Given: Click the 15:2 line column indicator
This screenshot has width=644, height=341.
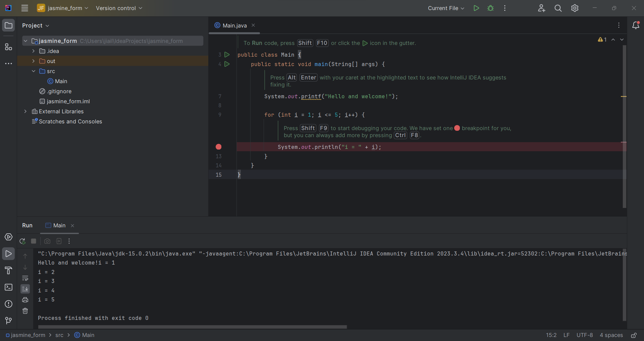Looking at the screenshot, I should pos(551,335).
